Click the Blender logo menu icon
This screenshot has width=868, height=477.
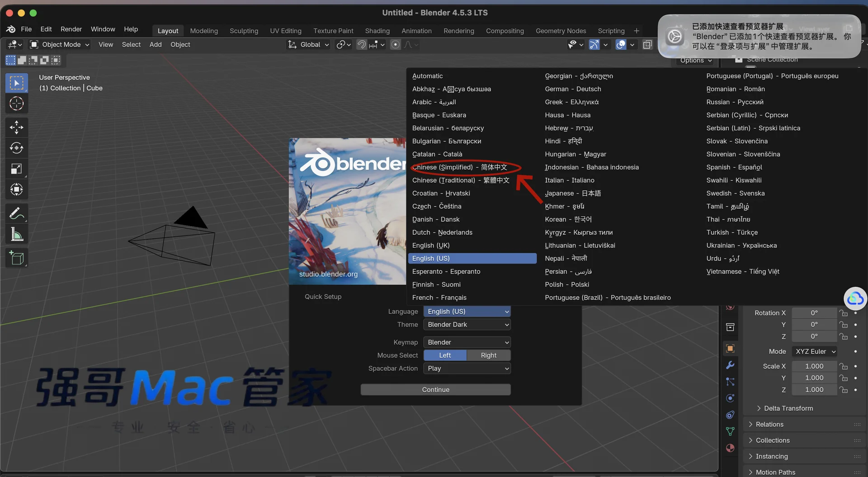tap(11, 29)
